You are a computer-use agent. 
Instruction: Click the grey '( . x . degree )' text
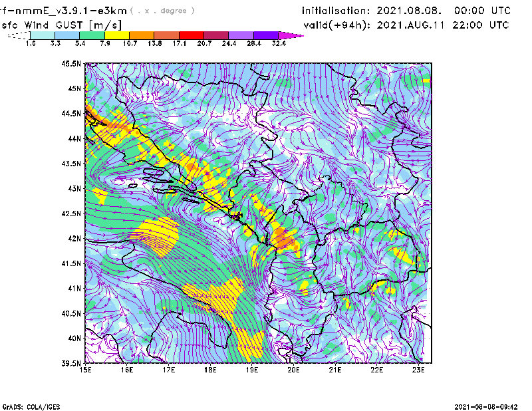click(162, 11)
